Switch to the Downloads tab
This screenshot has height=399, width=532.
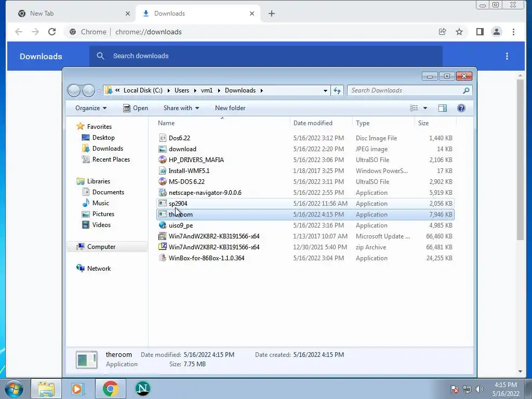198,14
